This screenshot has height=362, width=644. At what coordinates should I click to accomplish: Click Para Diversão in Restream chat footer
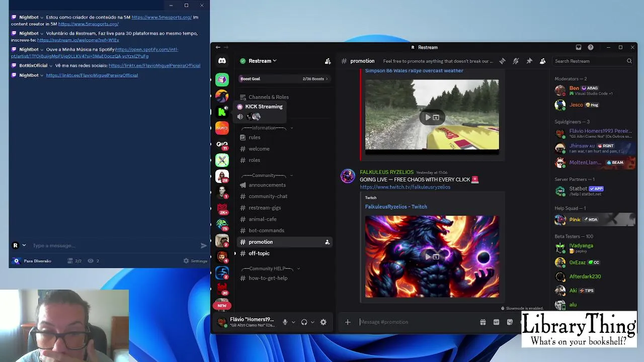37,261
